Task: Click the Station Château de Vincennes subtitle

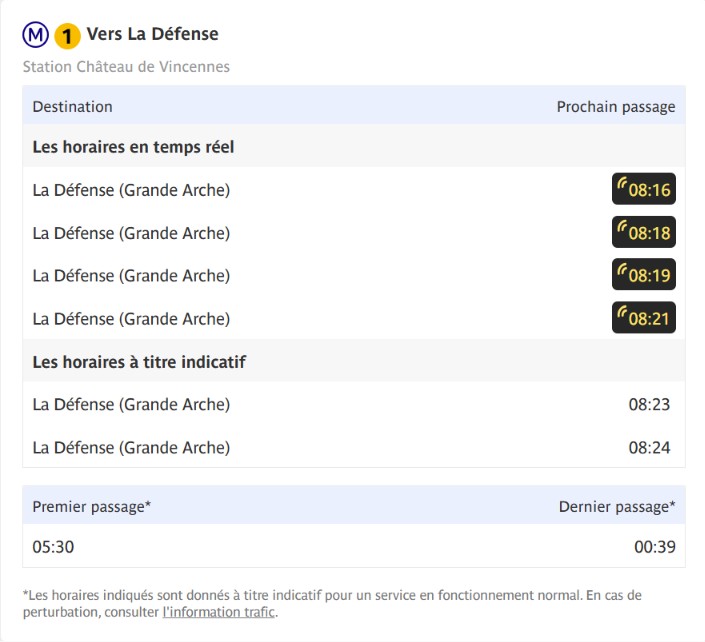Action: click(x=126, y=67)
